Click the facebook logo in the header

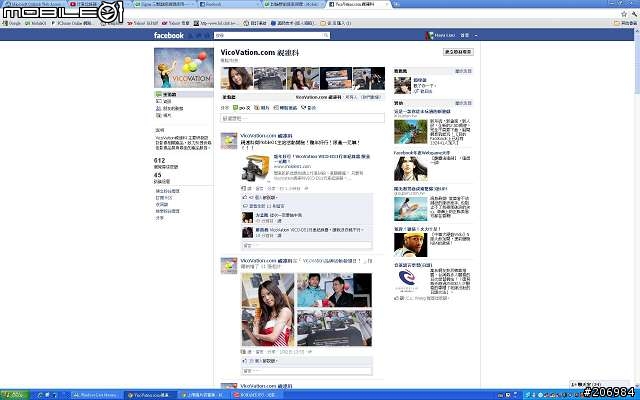pos(169,36)
